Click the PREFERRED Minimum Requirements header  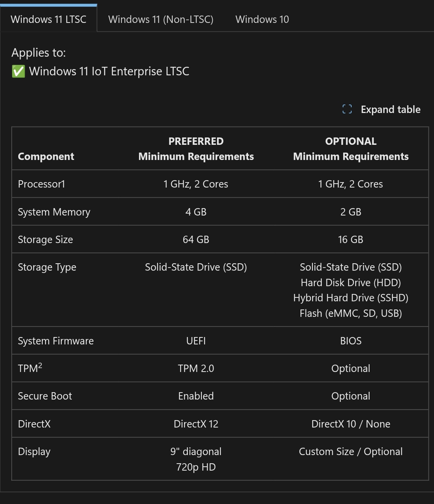pos(196,149)
